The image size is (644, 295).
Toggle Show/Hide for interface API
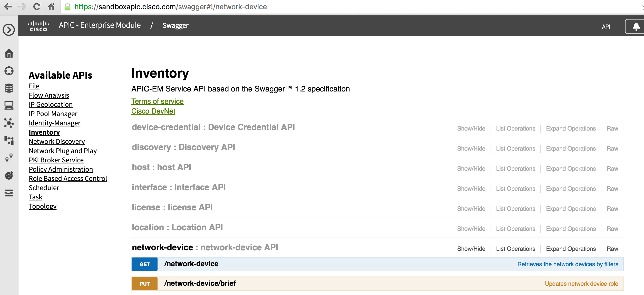tap(471, 189)
